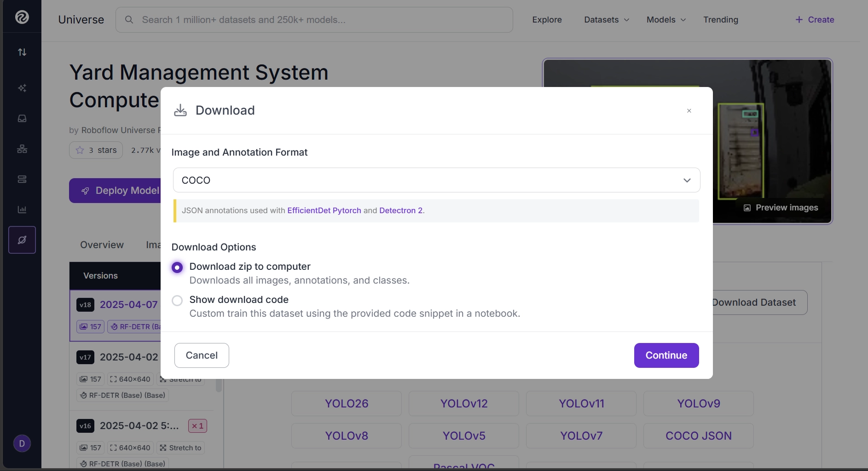Open the EfficientDet Pytorch link
The width and height of the screenshot is (868, 471).
click(x=324, y=210)
